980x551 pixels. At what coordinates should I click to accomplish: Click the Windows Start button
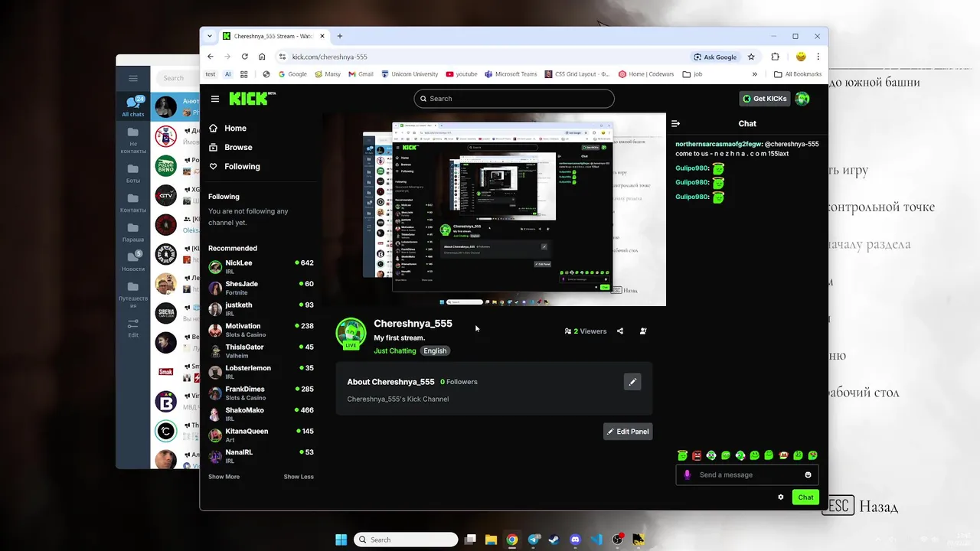[341, 540]
